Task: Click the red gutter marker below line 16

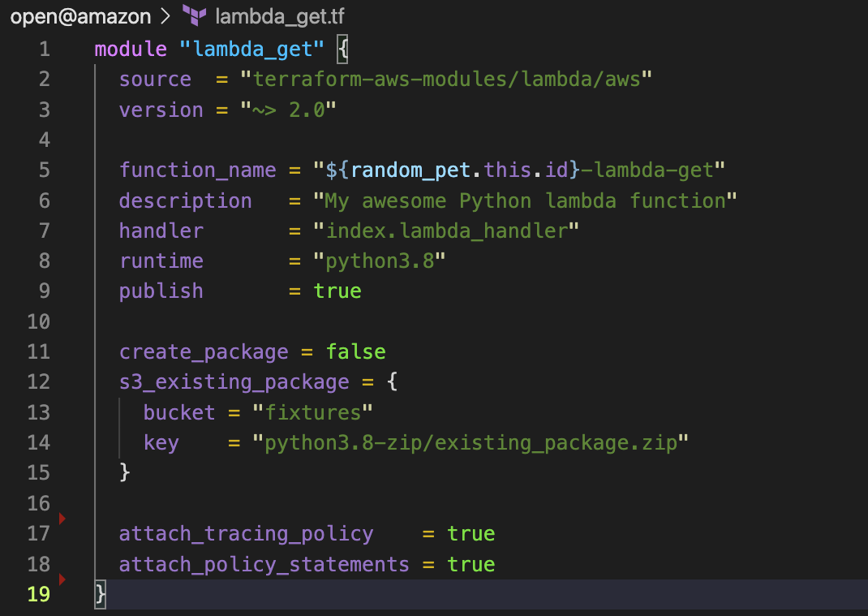Action: pos(62,517)
